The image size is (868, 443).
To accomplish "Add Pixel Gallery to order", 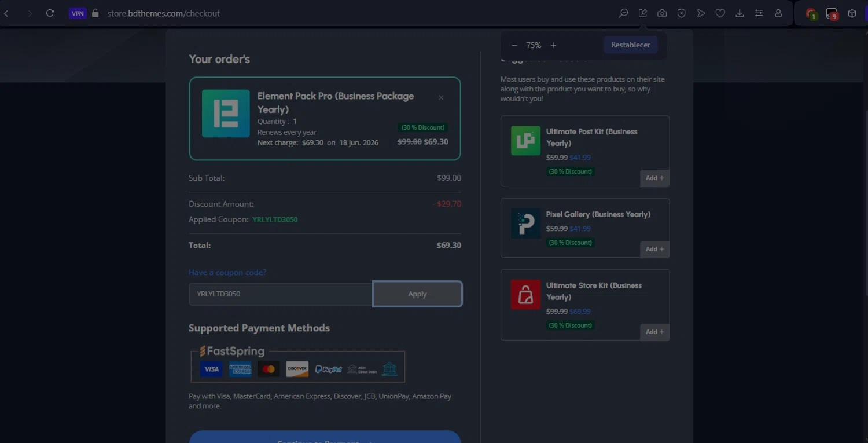I will click(x=654, y=249).
